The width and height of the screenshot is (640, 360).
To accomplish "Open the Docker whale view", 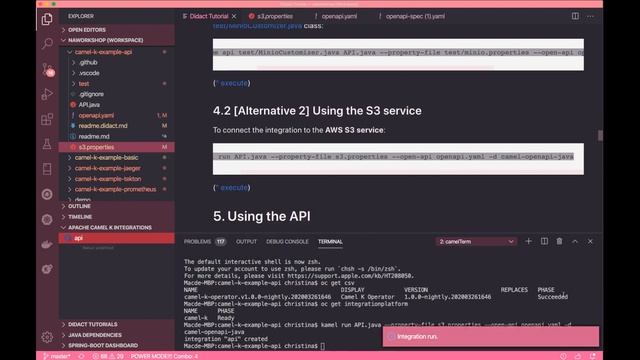I will tap(47, 244).
